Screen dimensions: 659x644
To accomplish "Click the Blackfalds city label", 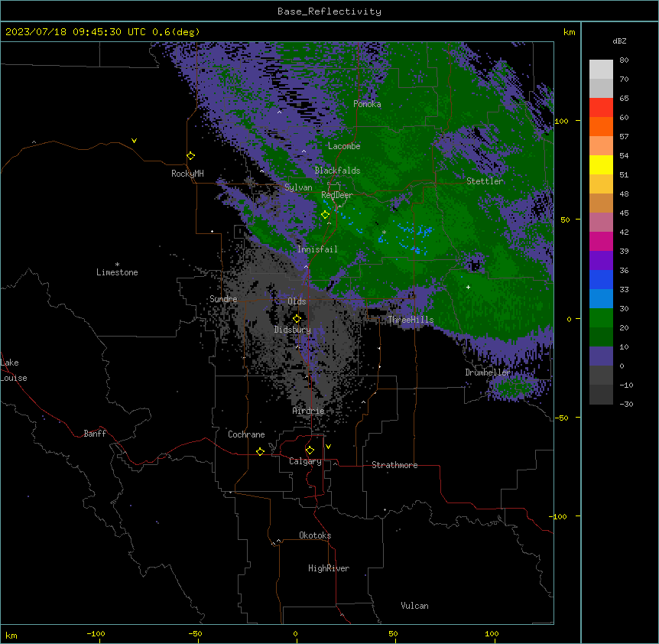I will [x=337, y=171].
